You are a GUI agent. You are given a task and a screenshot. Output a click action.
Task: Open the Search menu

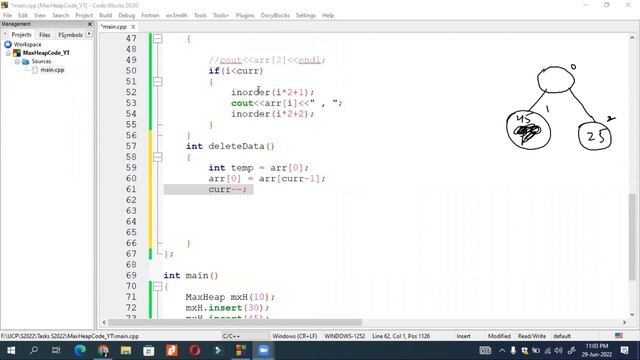tap(60, 15)
